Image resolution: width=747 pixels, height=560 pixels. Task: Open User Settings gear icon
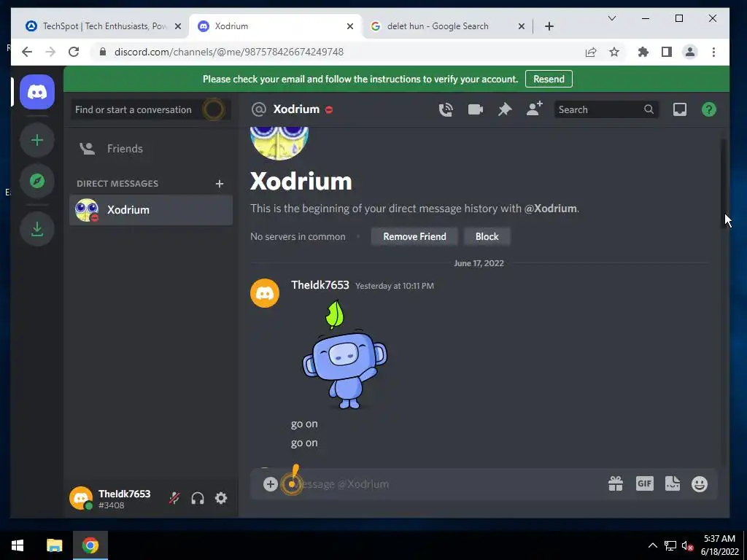(x=221, y=498)
